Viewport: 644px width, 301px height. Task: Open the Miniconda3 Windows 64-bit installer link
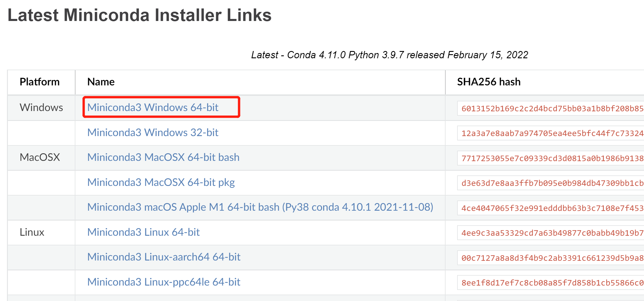click(x=153, y=107)
